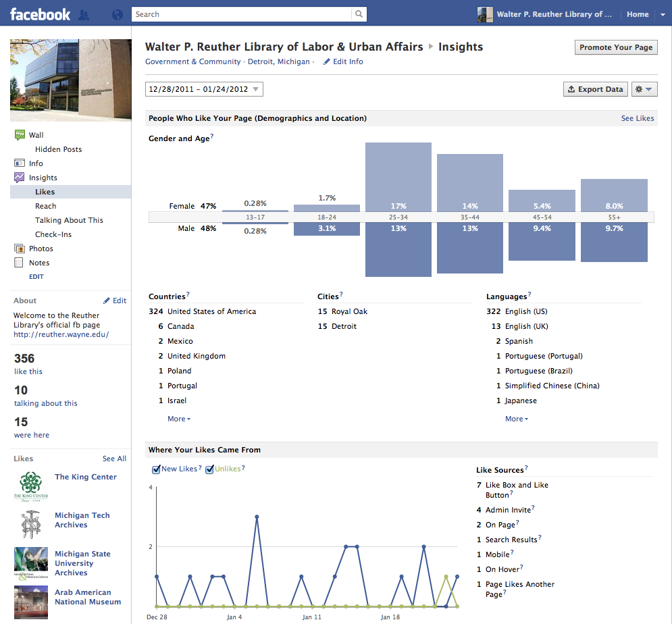Click the friend requests icon in header
Image resolution: width=672 pixels, height=624 pixels.
point(84,14)
